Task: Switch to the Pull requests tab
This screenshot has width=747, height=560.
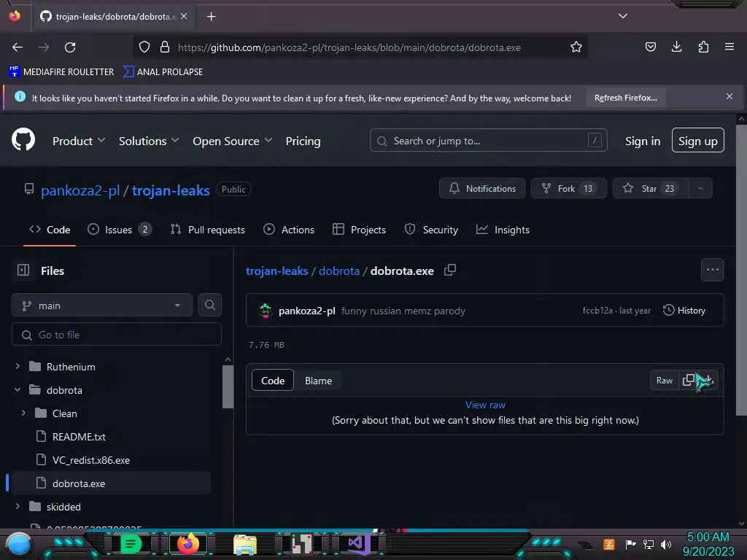Action: coord(208,230)
